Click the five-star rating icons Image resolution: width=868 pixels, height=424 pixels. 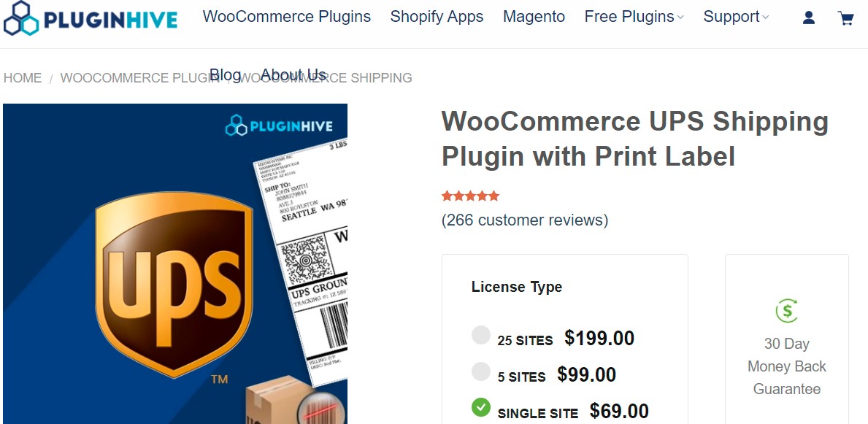470,196
